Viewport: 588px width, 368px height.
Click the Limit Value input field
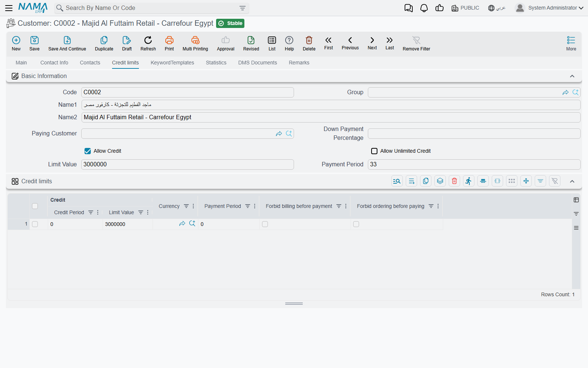coord(187,164)
